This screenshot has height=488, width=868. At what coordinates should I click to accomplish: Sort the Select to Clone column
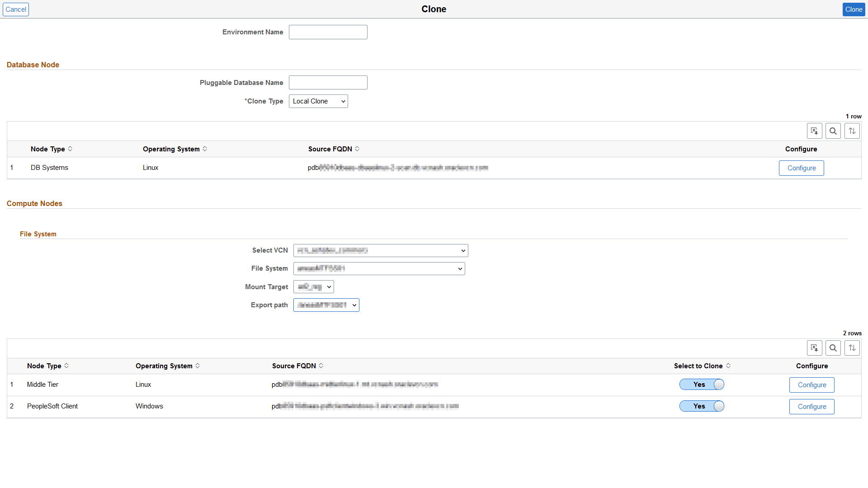point(728,366)
